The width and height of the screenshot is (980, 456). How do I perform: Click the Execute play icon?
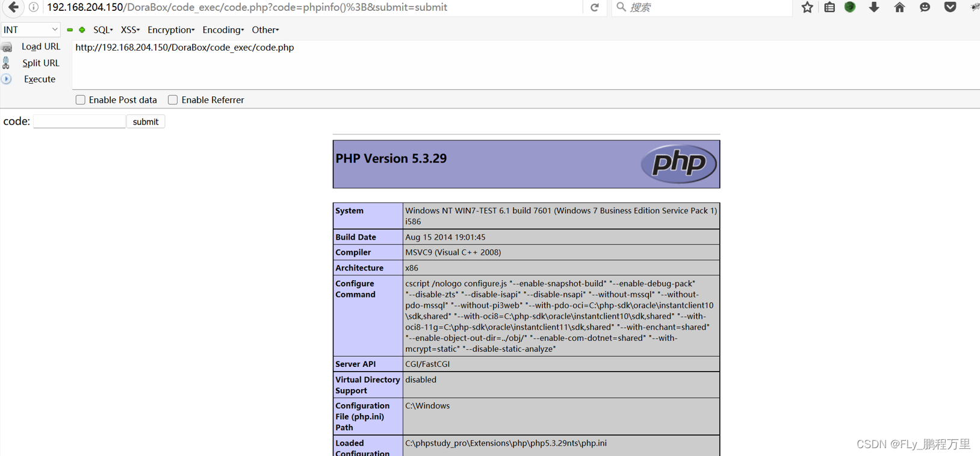coord(6,79)
